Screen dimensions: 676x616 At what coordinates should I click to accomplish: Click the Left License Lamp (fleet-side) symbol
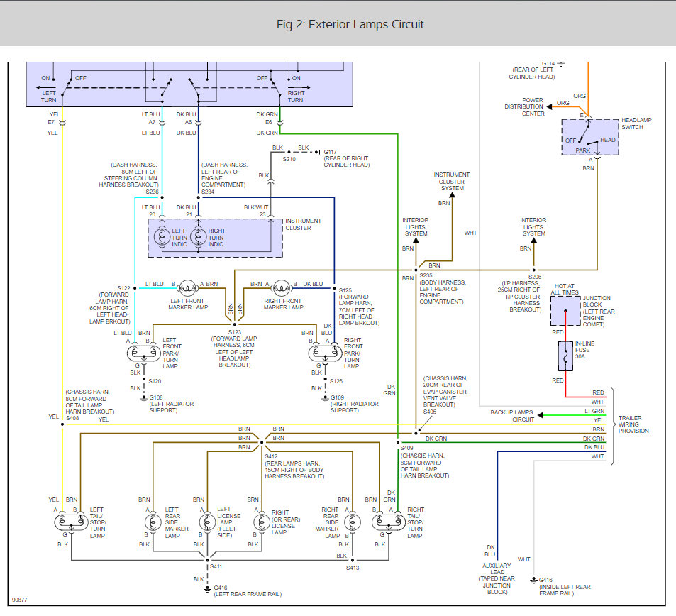[207, 522]
